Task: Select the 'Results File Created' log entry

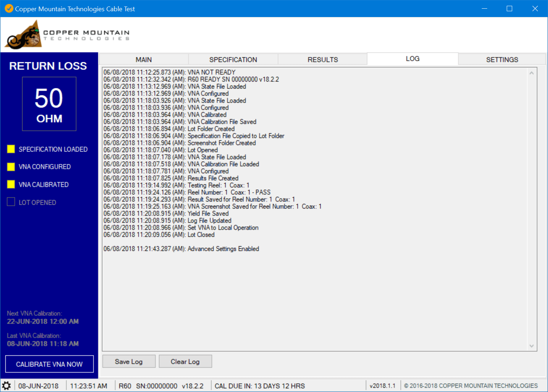Action: click(171, 178)
